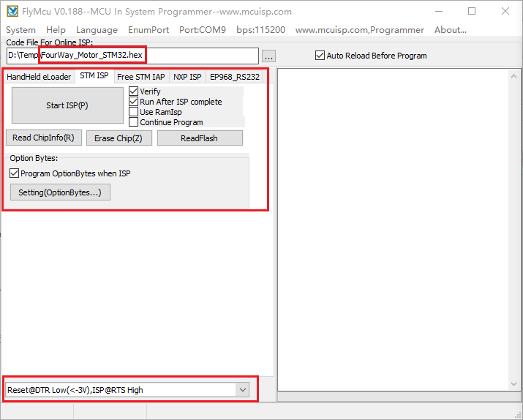This screenshot has width=523, height=420.
Task: Click www.mcuisp.com,Programmer menu item
Action: pyautogui.click(x=360, y=30)
